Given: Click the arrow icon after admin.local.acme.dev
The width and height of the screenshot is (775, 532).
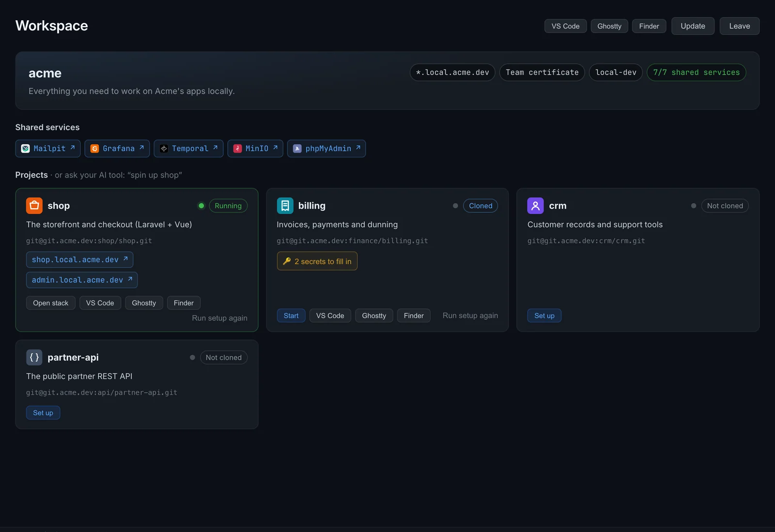Looking at the screenshot, I should tap(130, 279).
